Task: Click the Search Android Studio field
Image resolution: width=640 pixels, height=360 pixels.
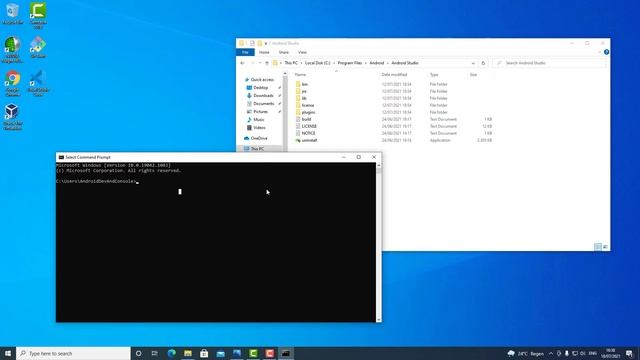Action: point(549,63)
